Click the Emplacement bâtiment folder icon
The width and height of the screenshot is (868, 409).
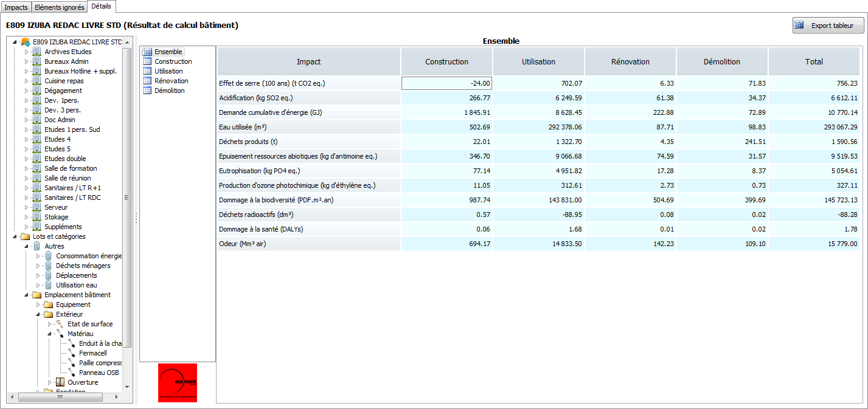pos(37,295)
